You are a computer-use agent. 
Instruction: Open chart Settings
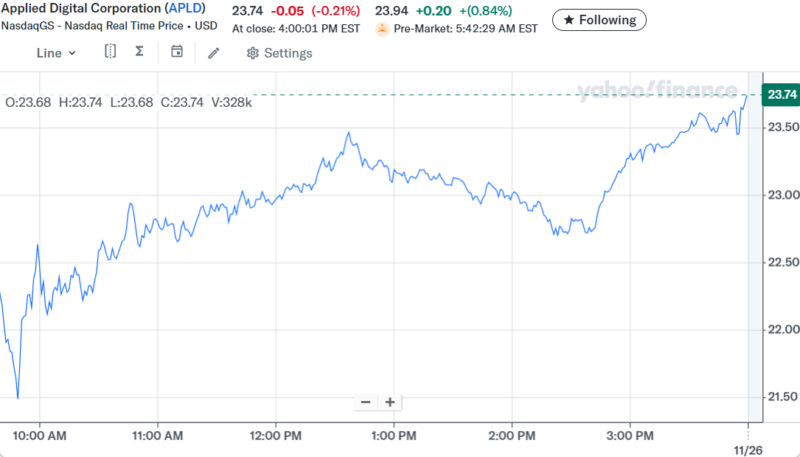coord(279,53)
